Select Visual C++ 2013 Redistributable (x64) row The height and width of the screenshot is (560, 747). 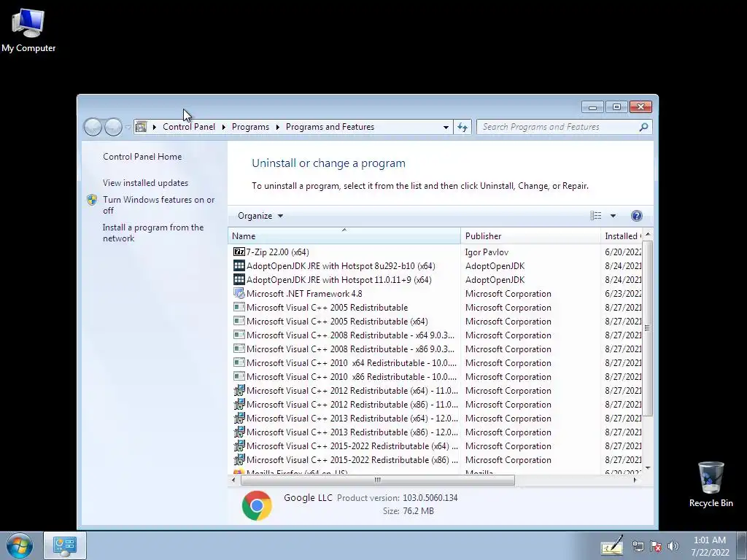point(435,418)
